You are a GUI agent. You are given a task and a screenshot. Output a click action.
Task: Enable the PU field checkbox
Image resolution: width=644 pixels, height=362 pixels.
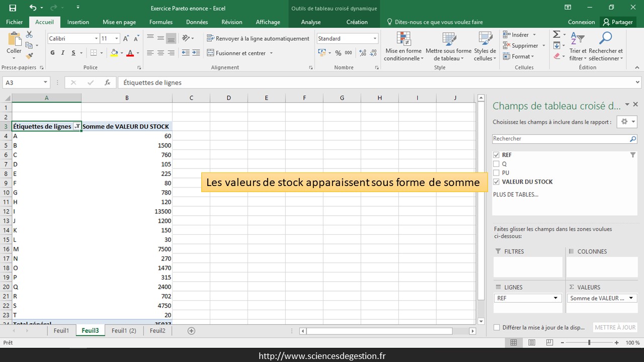(497, 172)
